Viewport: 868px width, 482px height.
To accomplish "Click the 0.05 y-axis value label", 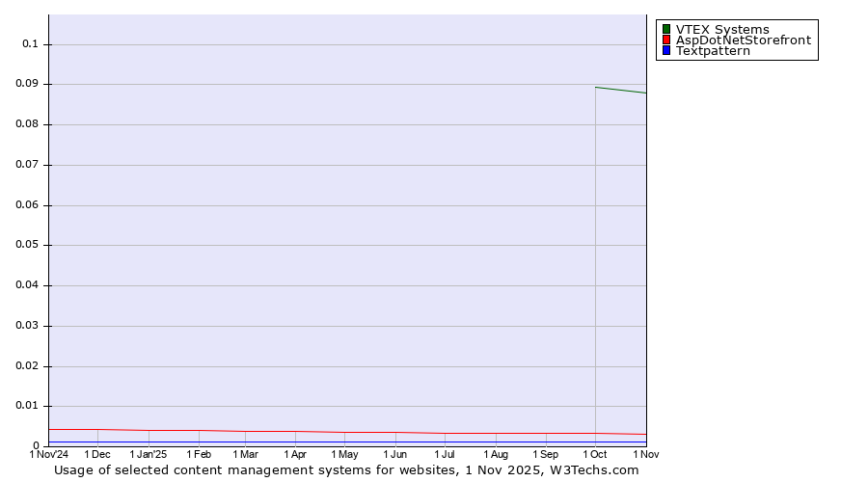I will click(x=27, y=245).
